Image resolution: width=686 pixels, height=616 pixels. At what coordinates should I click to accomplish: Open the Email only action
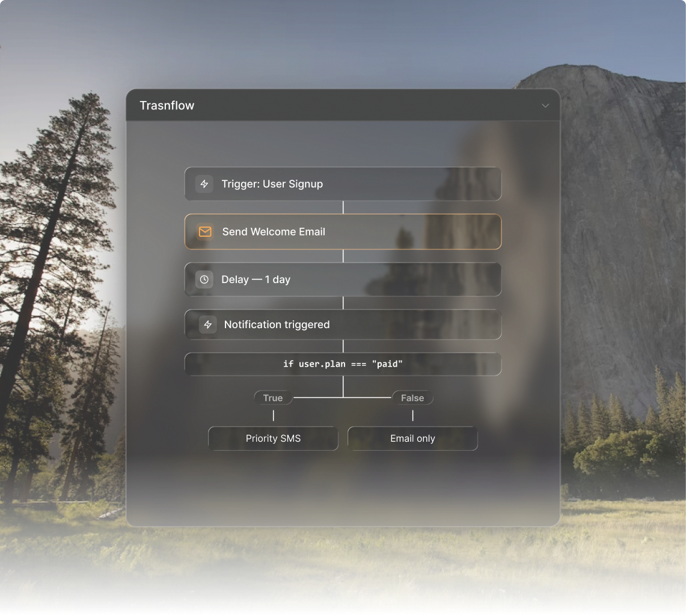(x=412, y=439)
